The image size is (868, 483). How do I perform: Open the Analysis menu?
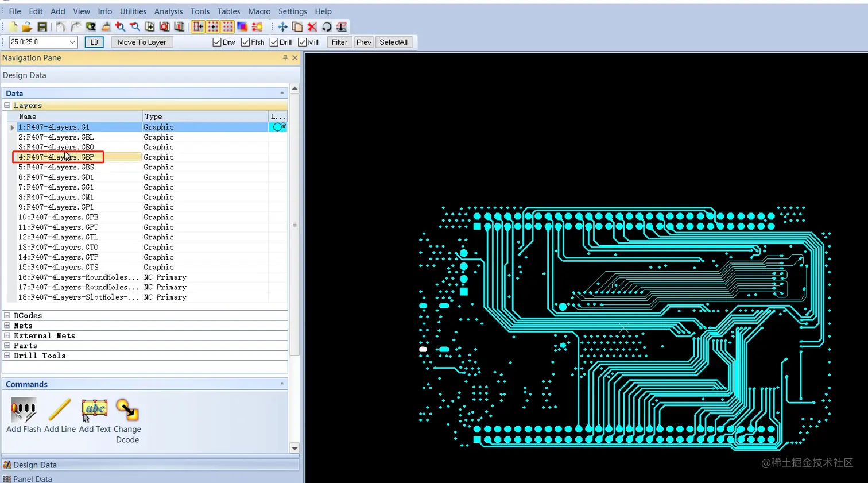click(x=168, y=11)
